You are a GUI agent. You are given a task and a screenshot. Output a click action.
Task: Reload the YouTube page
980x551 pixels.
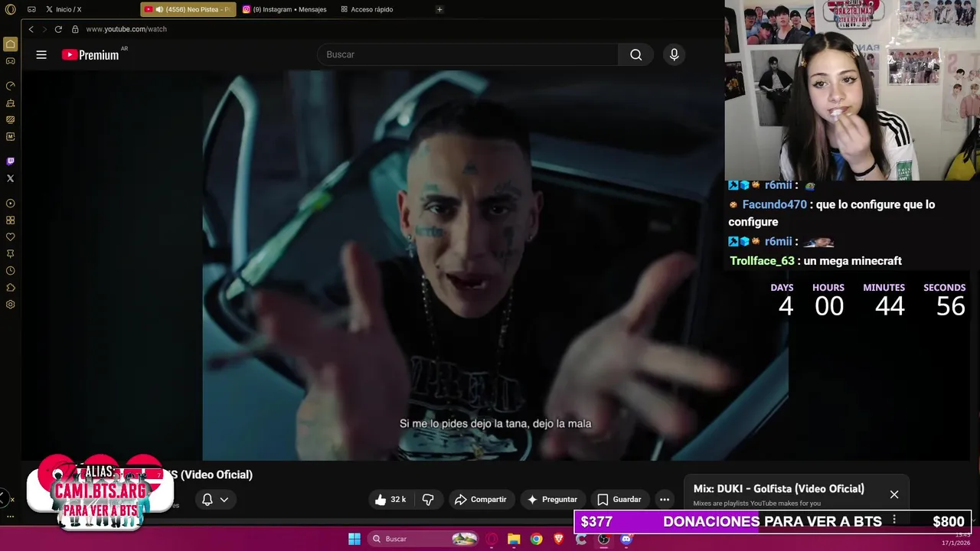58,29
